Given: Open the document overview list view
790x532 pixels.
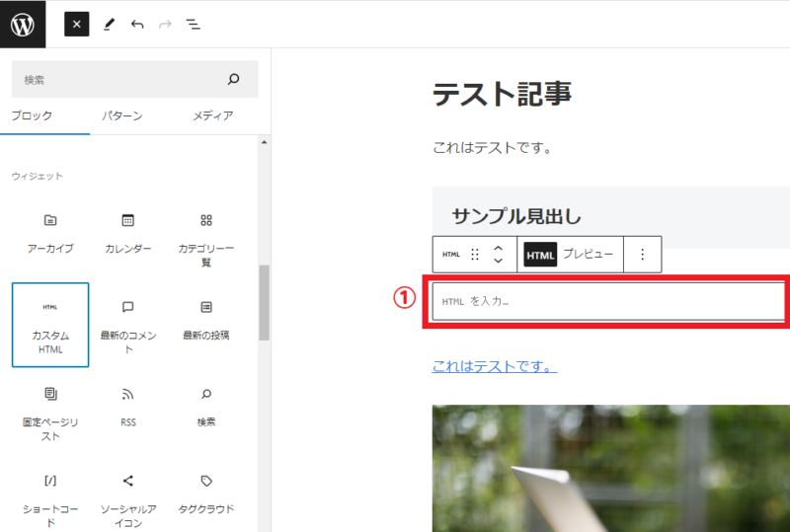Looking at the screenshot, I should (194, 24).
